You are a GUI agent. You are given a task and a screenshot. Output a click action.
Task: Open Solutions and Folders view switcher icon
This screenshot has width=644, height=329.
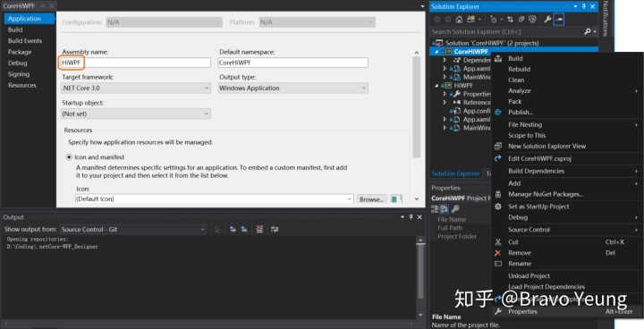click(471, 20)
